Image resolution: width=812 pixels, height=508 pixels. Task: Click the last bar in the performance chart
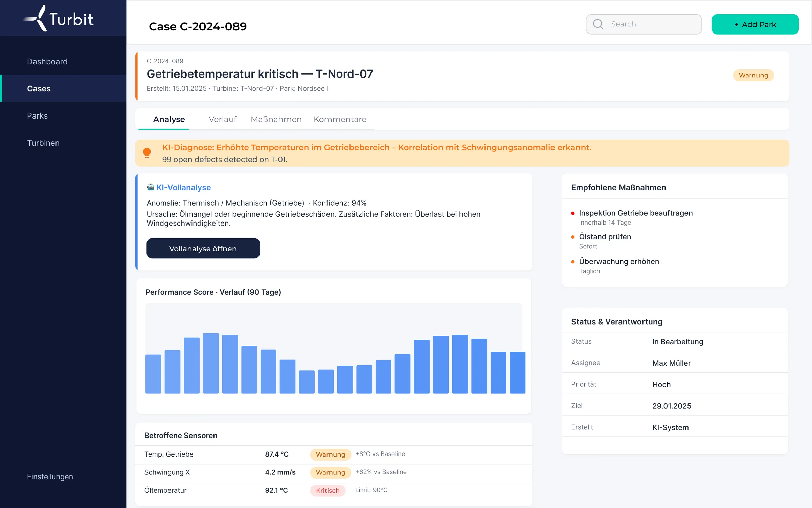click(517, 372)
